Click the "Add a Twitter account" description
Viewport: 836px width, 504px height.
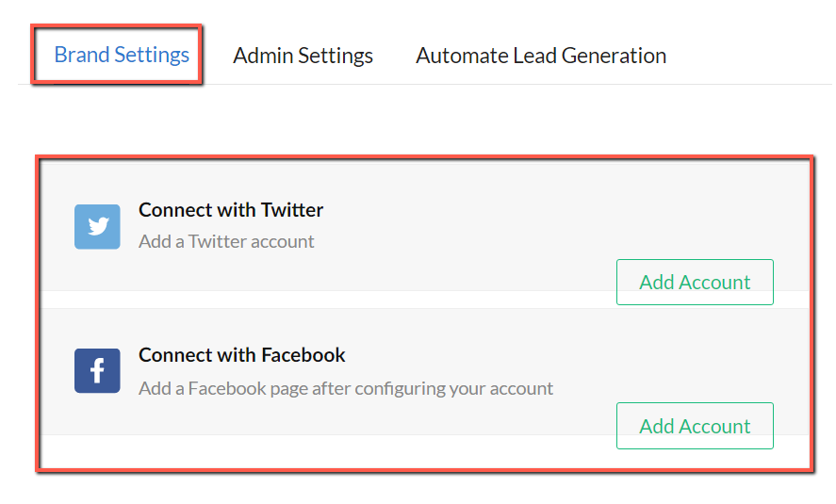point(226,241)
